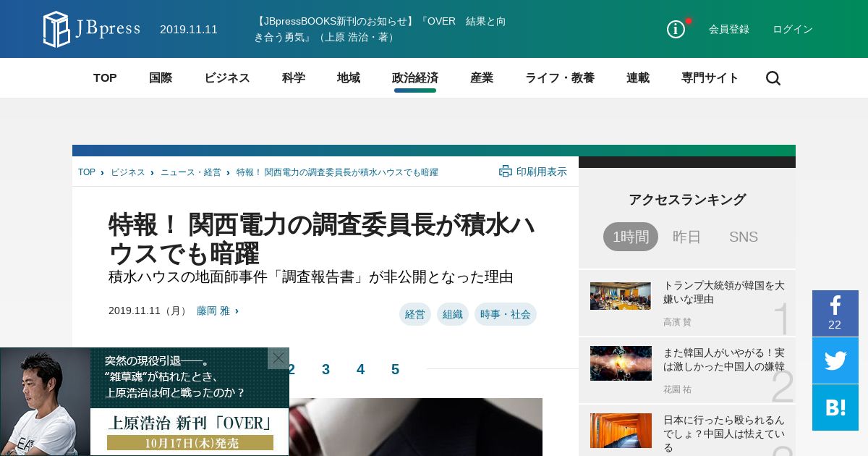Switch ranking to 1時間 tab
Image resolution: width=868 pixels, height=456 pixels.
(x=631, y=237)
